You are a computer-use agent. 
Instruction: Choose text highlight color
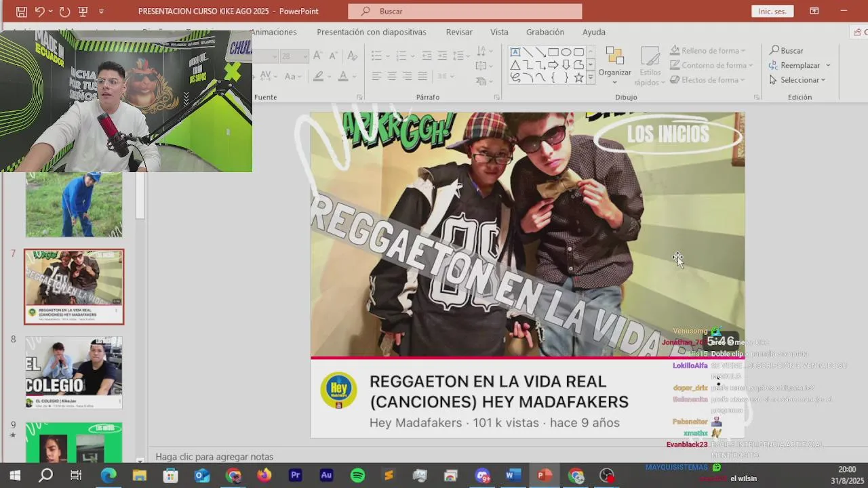point(318,76)
